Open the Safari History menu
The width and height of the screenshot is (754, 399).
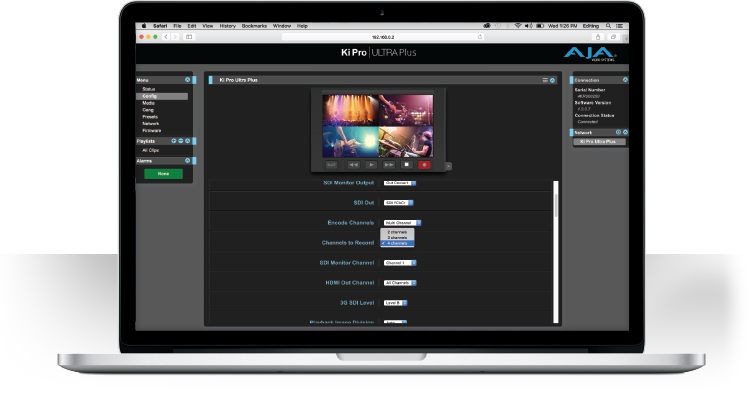pos(227,26)
